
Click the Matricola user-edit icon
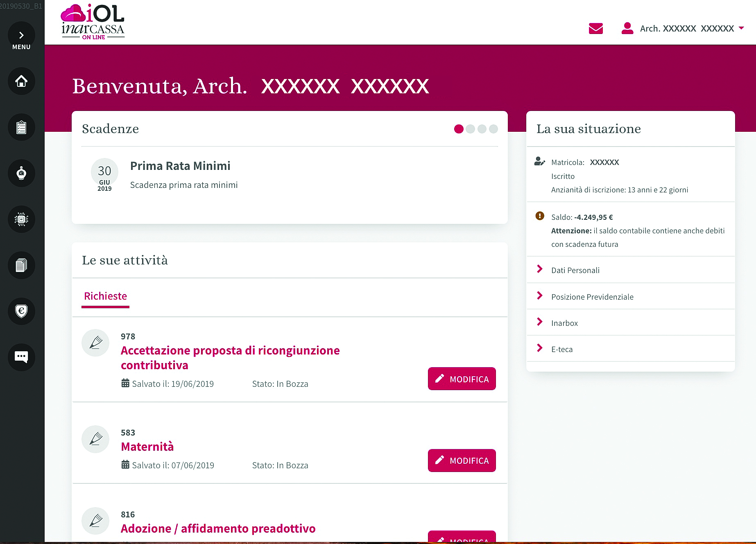coord(540,161)
